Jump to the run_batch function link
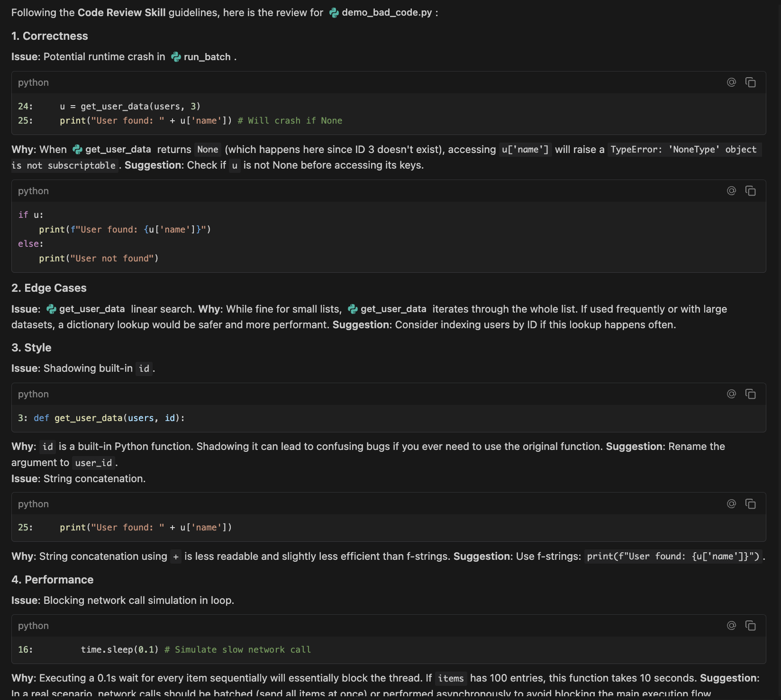This screenshot has height=700, width=781. [x=207, y=57]
